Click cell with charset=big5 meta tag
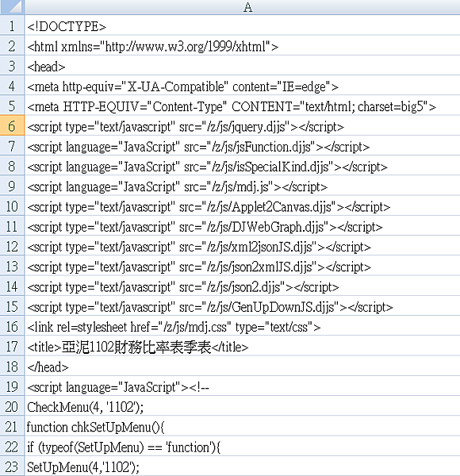Image resolution: width=460 pixels, height=476 pixels. [x=242, y=106]
